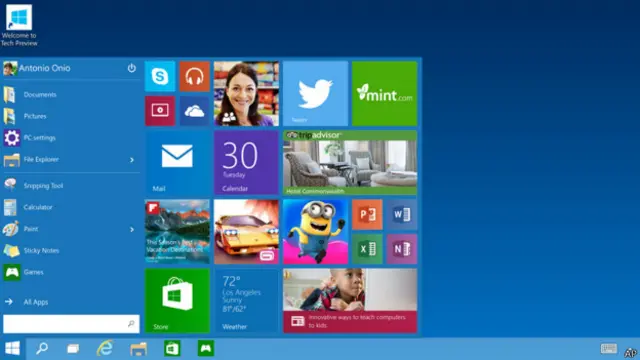This screenshot has width=640, height=360.
Task: Open Welcome to Tech Preview desktop shortcut
Action: 19,25
